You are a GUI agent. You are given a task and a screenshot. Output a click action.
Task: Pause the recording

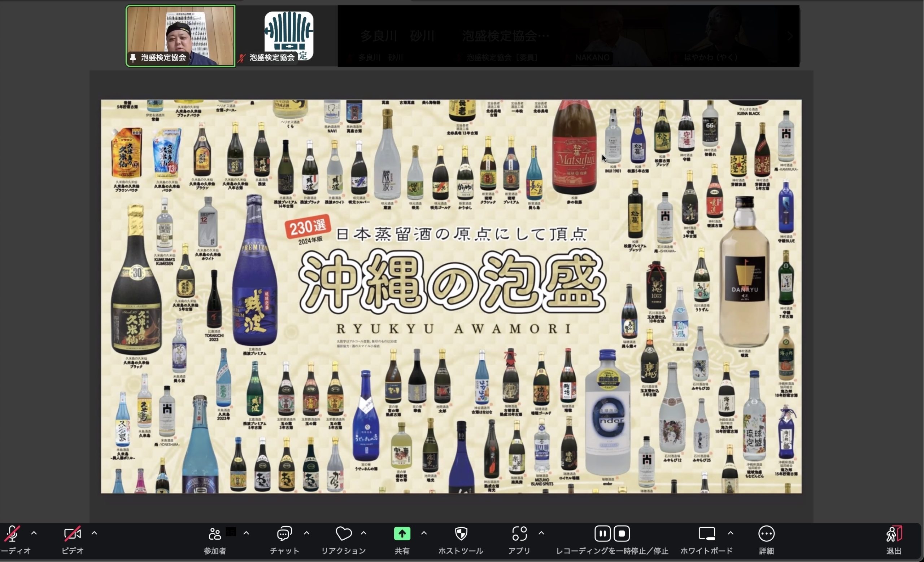click(x=602, y=534)
